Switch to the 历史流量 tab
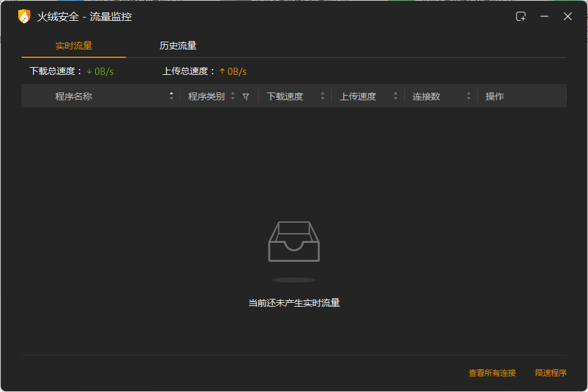This screenshot has height=392, width=588. tap(178, 46)
